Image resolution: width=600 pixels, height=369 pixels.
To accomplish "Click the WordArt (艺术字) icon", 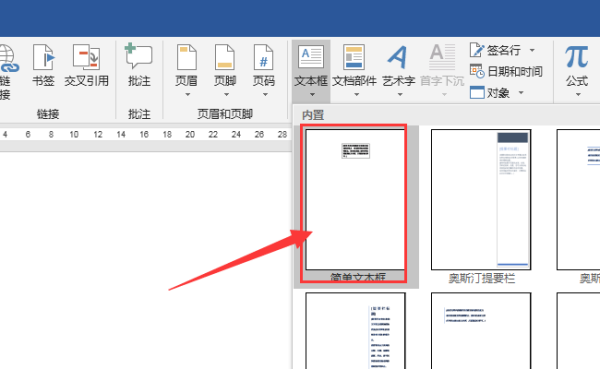I will click(398, 57).
